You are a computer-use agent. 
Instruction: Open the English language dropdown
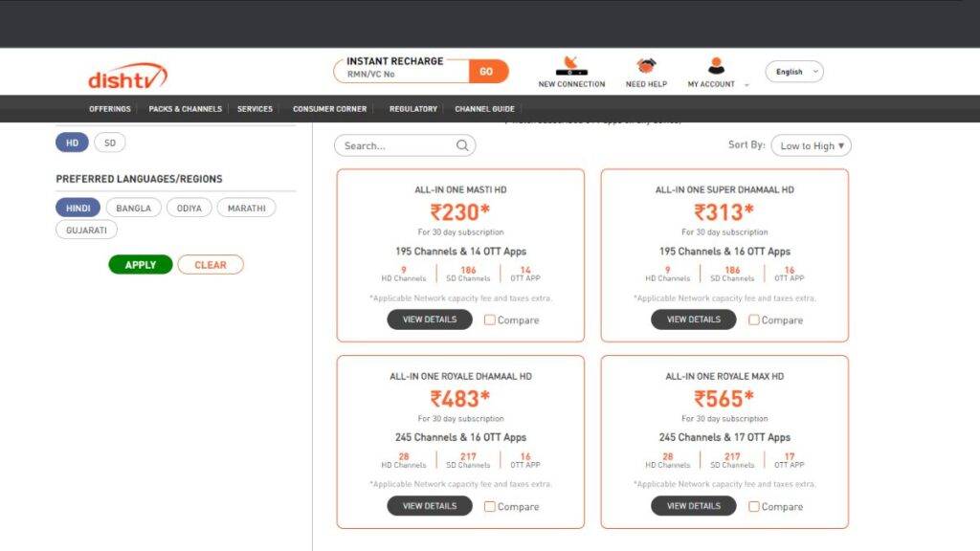pyautogui.click(x=793, y=72)
